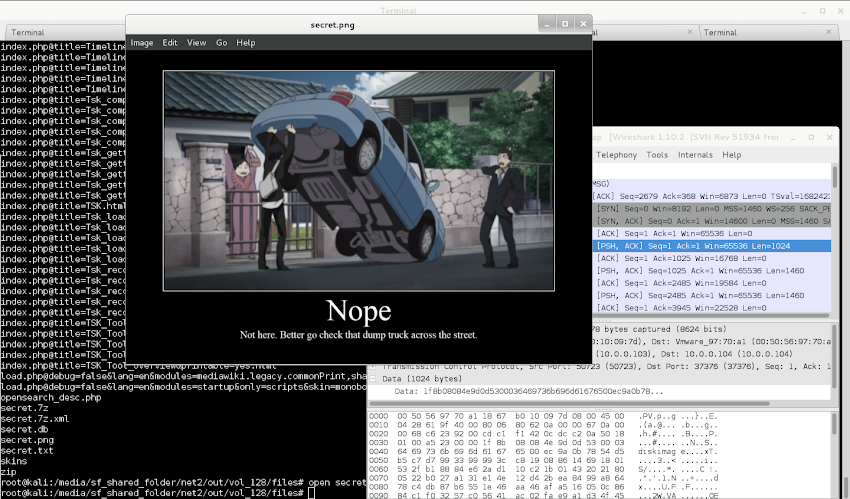Select the SYN, ACK Win=14600 packet
Image resolution: width=850 pixels, height=499 pixels.
[x=711, y=221]
